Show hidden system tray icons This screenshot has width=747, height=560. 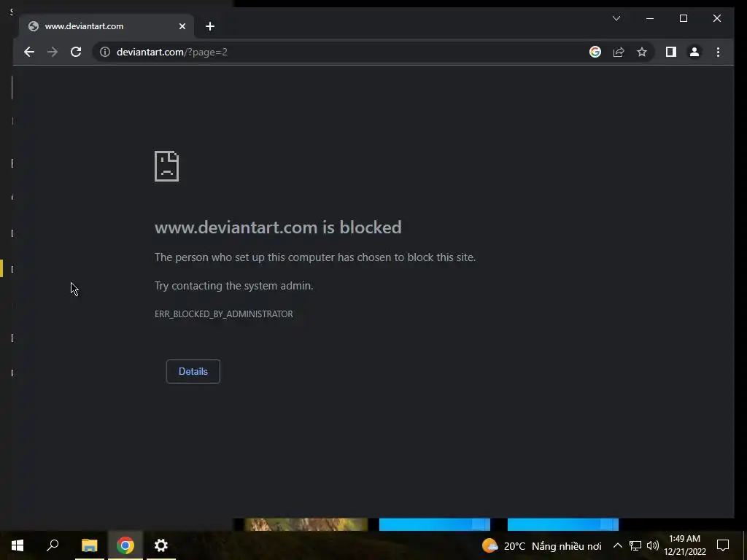[x=617, y=545]
